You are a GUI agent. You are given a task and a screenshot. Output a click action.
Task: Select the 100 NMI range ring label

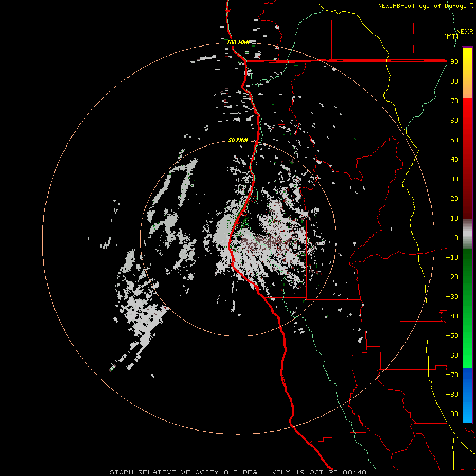click(237, 42)
